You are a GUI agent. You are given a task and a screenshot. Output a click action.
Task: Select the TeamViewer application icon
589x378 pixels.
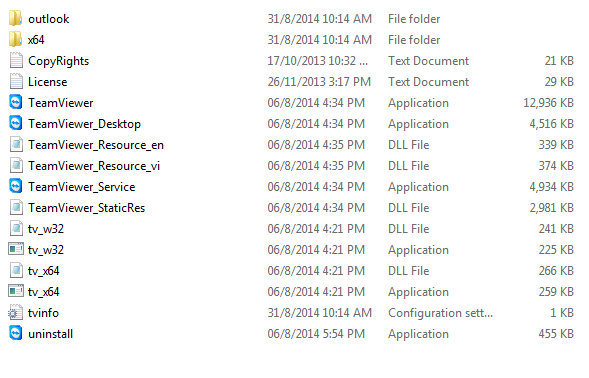point(15,102)
